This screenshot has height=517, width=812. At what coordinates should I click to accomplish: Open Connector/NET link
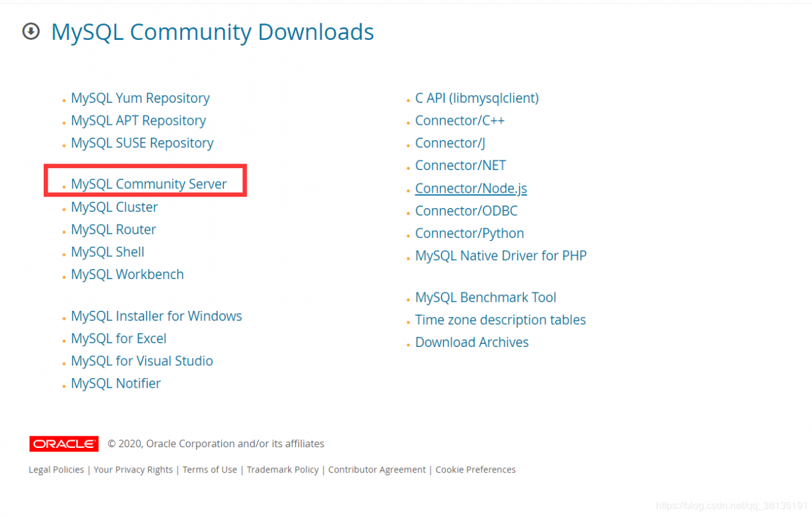coord(461,166)
